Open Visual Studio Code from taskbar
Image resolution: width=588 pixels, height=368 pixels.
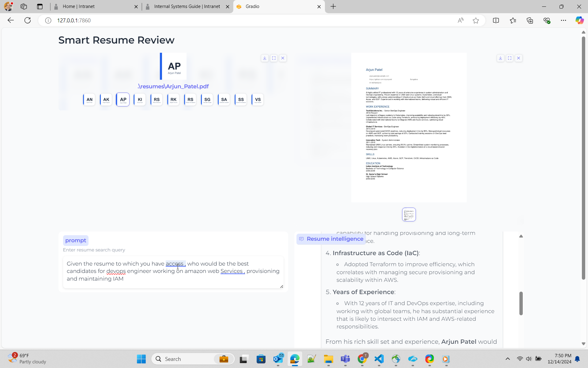379,359
